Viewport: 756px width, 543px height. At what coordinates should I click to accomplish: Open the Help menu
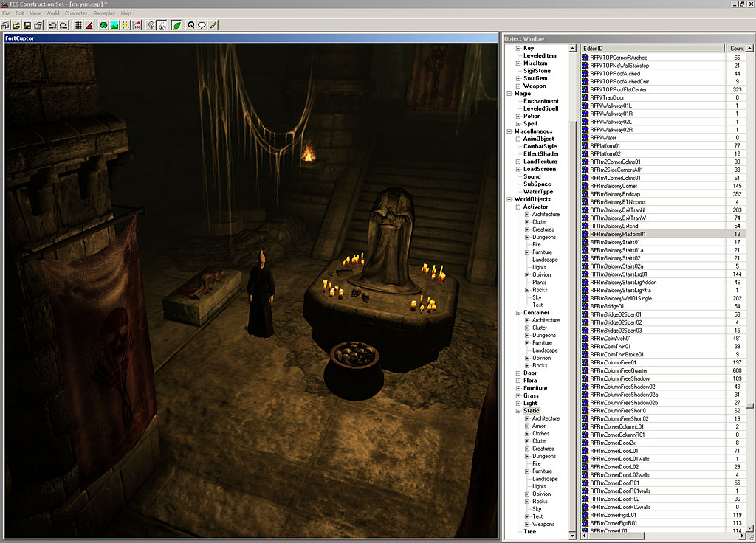click(126, 13)
